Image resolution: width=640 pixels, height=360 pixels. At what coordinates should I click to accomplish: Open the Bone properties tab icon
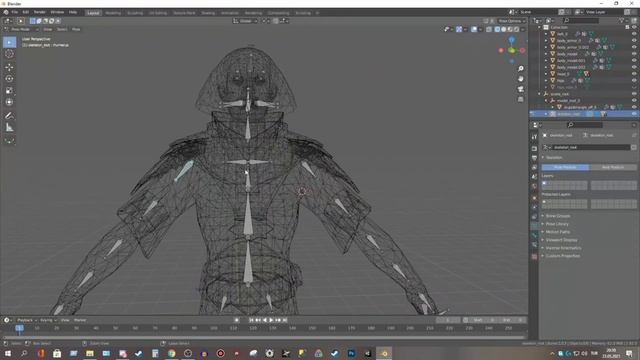(534, 235)
